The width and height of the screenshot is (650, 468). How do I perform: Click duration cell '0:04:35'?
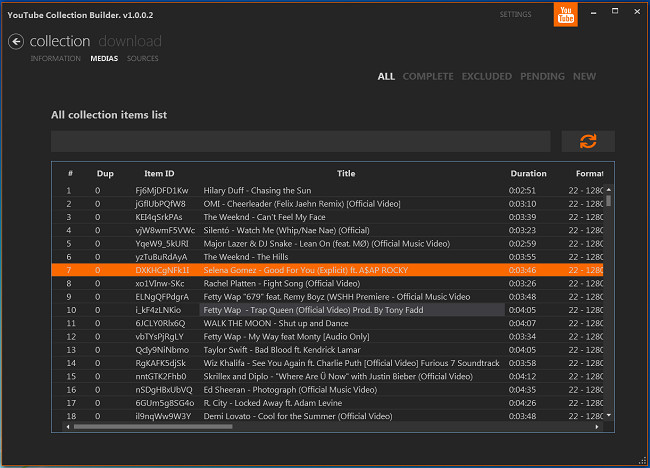522,390
